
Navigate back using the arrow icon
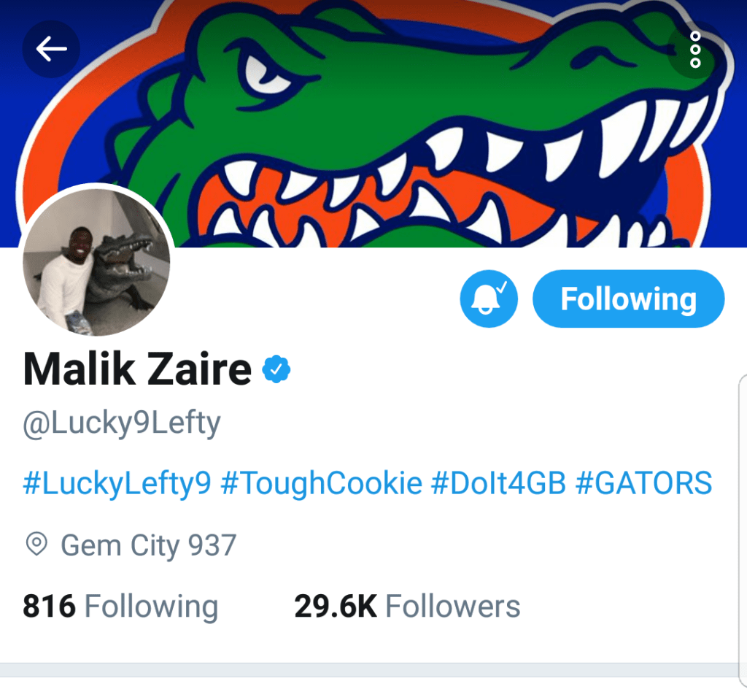coord(50,49)
